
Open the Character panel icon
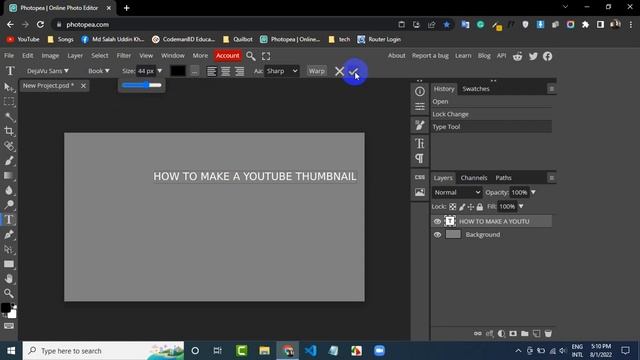pos(420,143)
